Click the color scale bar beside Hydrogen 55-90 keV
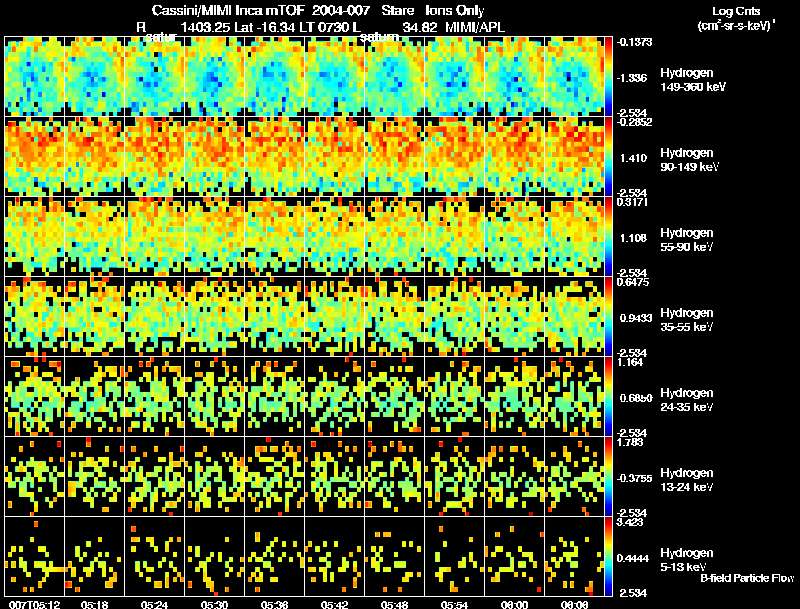The height and width of the screenshot is (609, 800). [x=608, y=237]
